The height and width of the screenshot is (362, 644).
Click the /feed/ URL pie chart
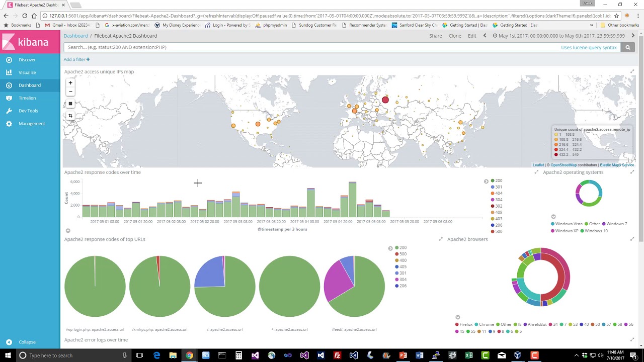(354, 287)
